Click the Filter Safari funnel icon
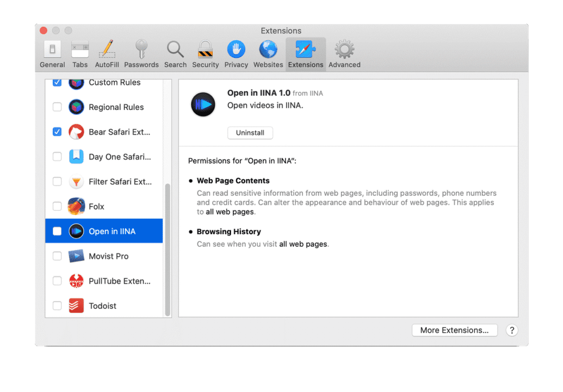The image size is (563, 392). point(76,181)
